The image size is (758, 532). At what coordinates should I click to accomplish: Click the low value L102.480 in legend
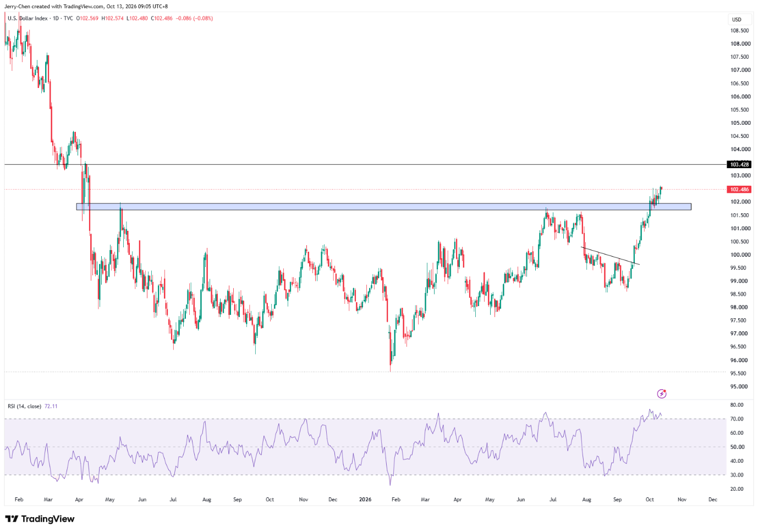pyautogui.click(x=138, y=18)
